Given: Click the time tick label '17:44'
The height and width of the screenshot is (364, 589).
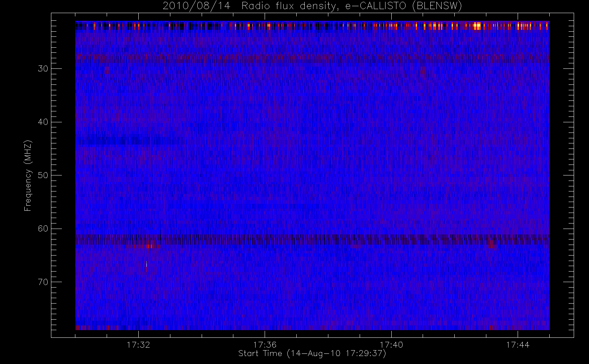Looking at the screenshot, I should (518, 344).
